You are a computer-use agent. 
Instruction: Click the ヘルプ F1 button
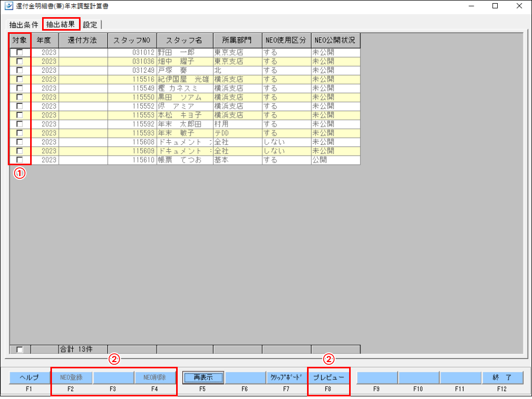[x=29, y=377]
